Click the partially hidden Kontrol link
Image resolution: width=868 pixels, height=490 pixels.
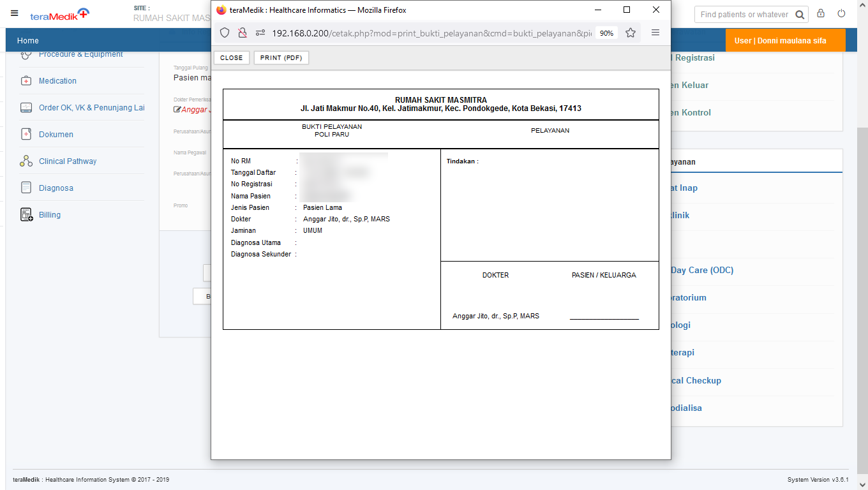[691, 112]
